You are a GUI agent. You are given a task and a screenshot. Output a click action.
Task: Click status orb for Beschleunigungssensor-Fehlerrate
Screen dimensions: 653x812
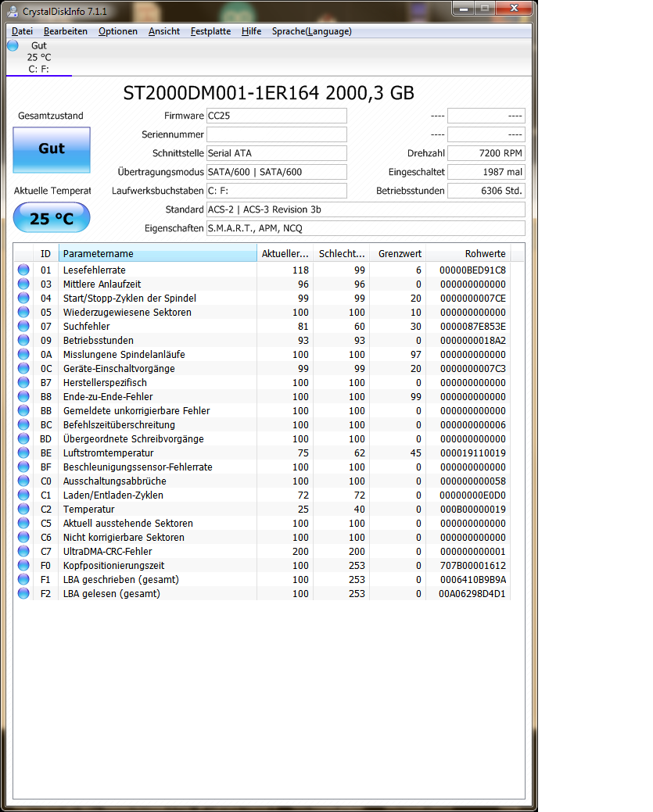[23, 467]
